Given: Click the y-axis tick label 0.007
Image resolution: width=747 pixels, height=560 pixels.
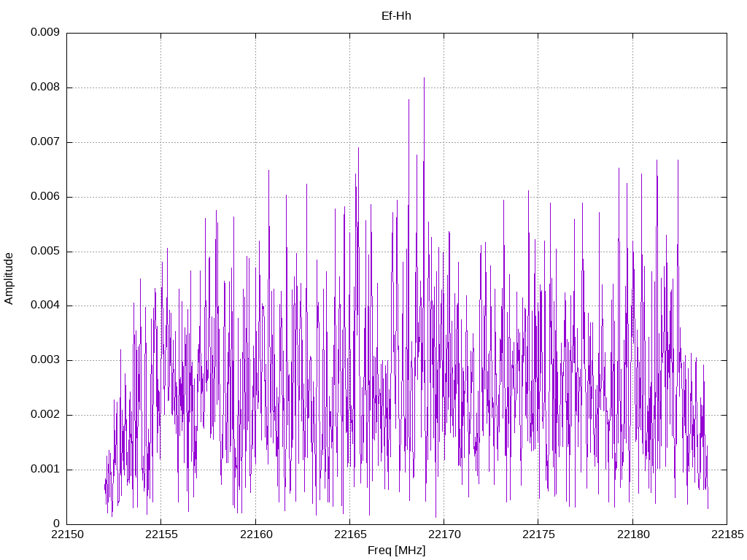Looking at the screenshot, I should click(44, 142).
